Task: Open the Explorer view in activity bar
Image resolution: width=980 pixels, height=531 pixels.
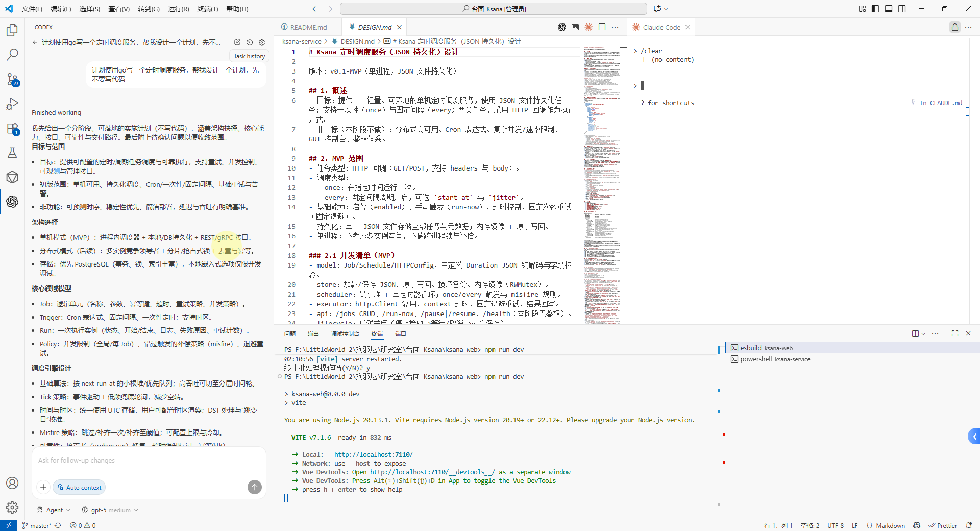Action: 12,30
